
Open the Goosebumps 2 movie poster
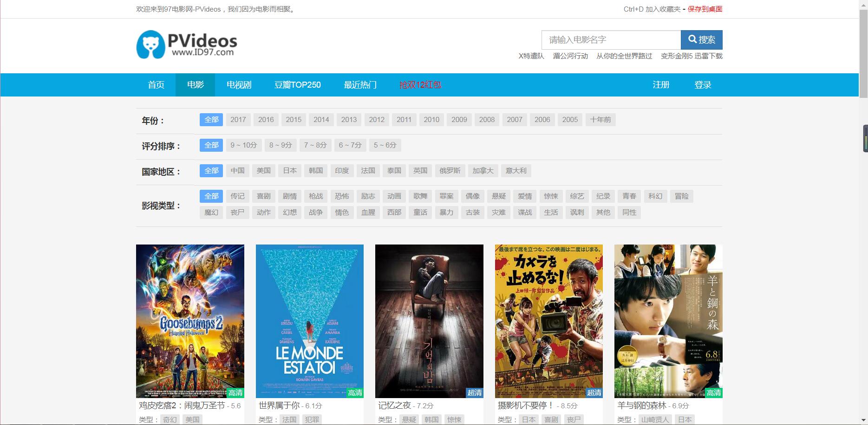190,321
